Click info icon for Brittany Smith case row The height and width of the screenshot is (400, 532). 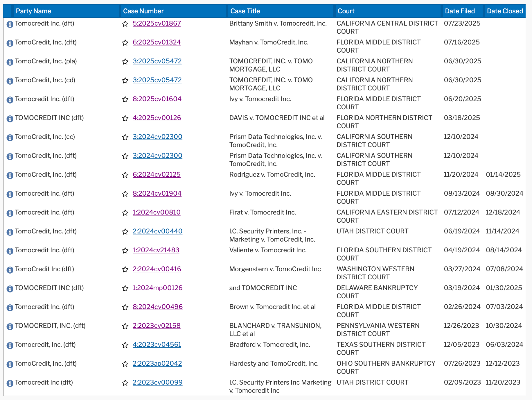point(10,24)
